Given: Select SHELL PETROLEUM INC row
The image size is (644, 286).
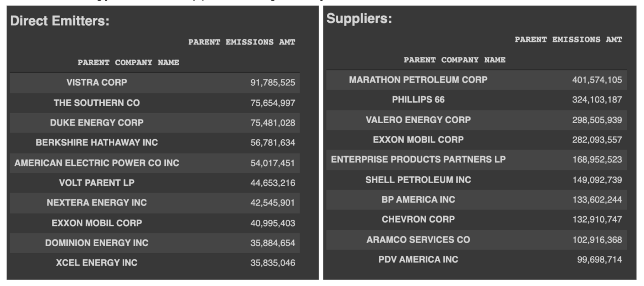Looking at the screenshot, I should coord(476,180).
